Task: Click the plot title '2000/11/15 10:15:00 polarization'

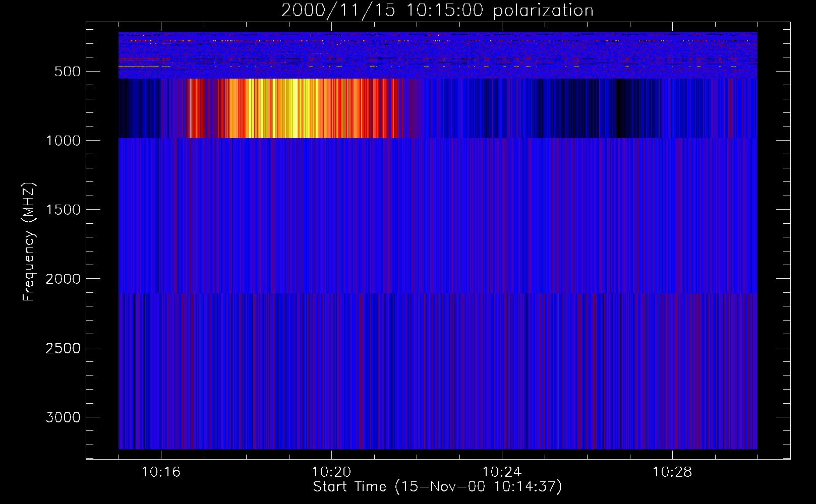Action: click(x=437, y=11)
